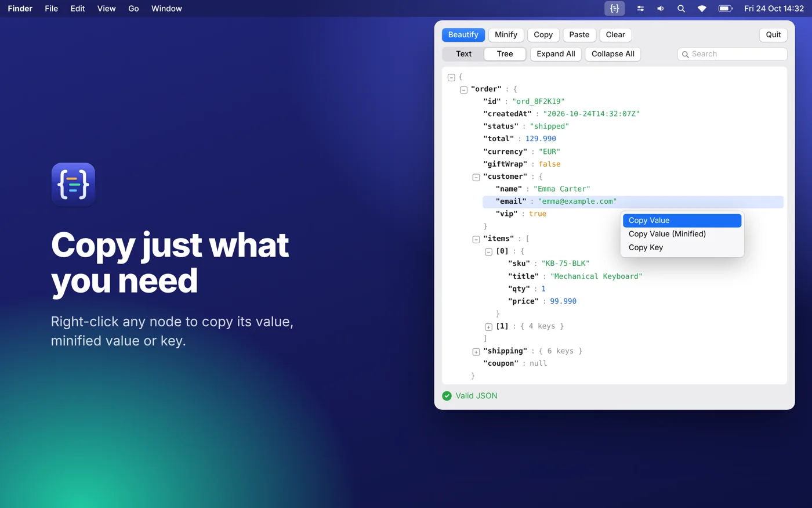Collapse the root object node

click(451, 77)
